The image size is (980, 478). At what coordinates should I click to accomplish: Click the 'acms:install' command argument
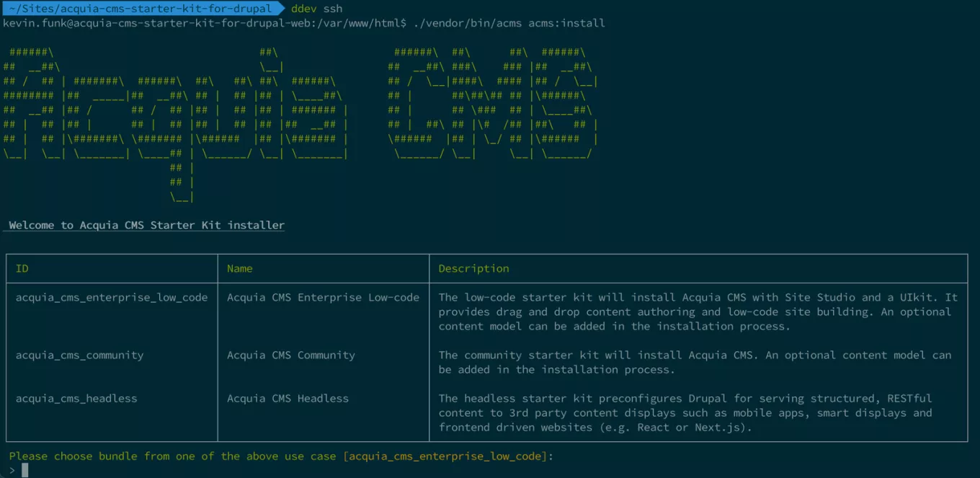pos(566,23)
